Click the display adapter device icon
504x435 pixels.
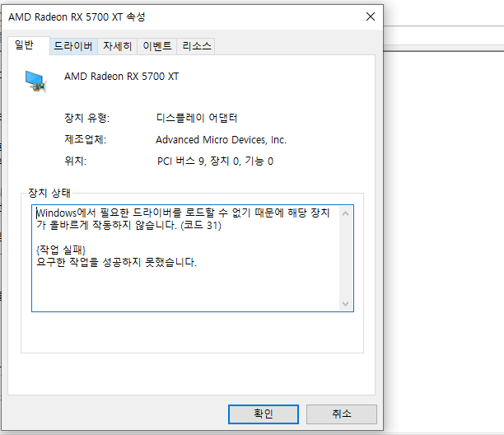pos(35,82)
